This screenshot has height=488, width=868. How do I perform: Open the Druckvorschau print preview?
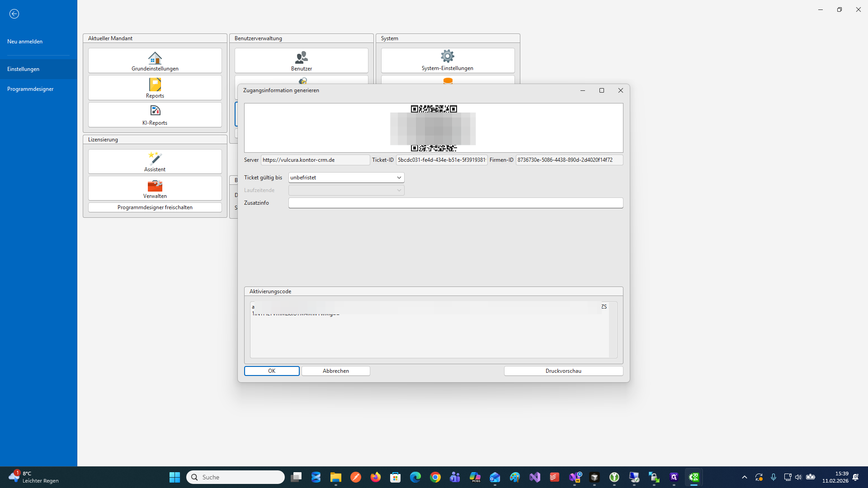[x=563, y=371]
